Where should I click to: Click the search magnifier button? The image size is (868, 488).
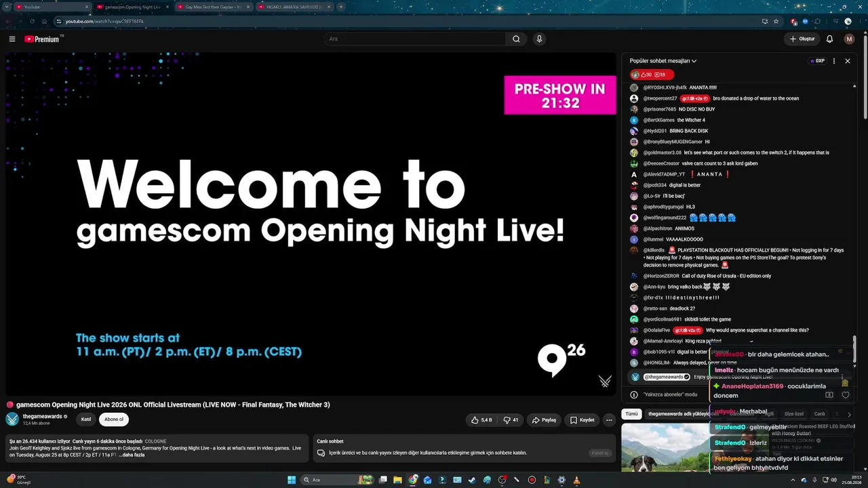coord(516,39)
